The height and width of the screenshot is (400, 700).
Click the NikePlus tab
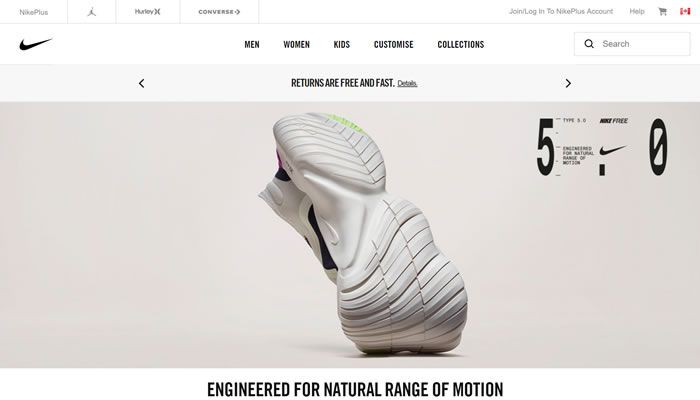[x=33, y=12]
